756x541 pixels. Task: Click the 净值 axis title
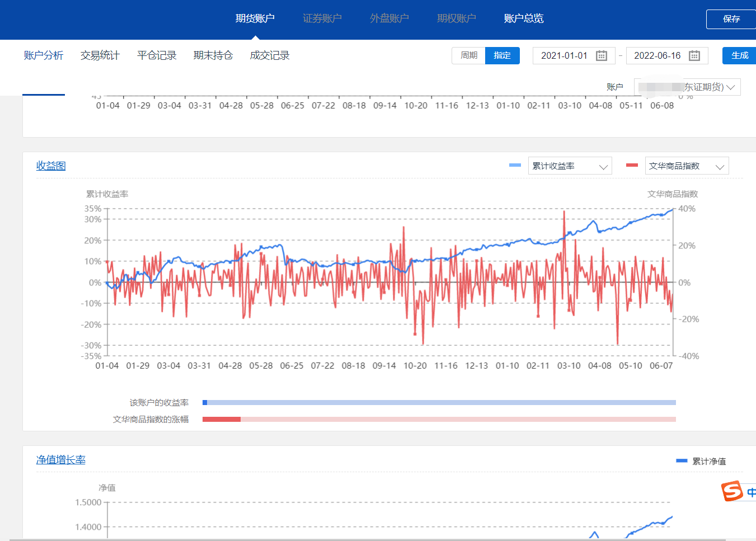[x=107, y=487]
